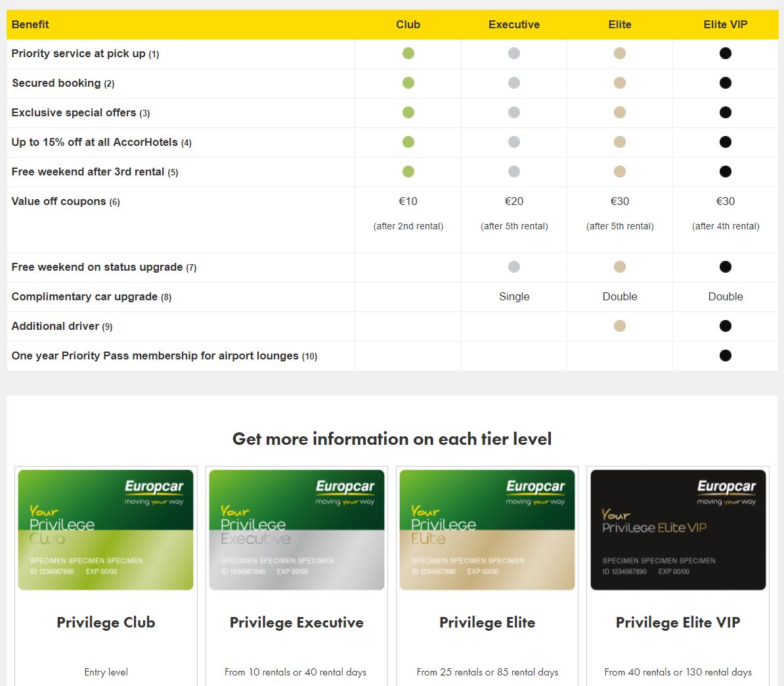Click 'From 40 rentals or 130 rental days'
Viewport: 784px width, 686px height.
[x=678, y=672]
